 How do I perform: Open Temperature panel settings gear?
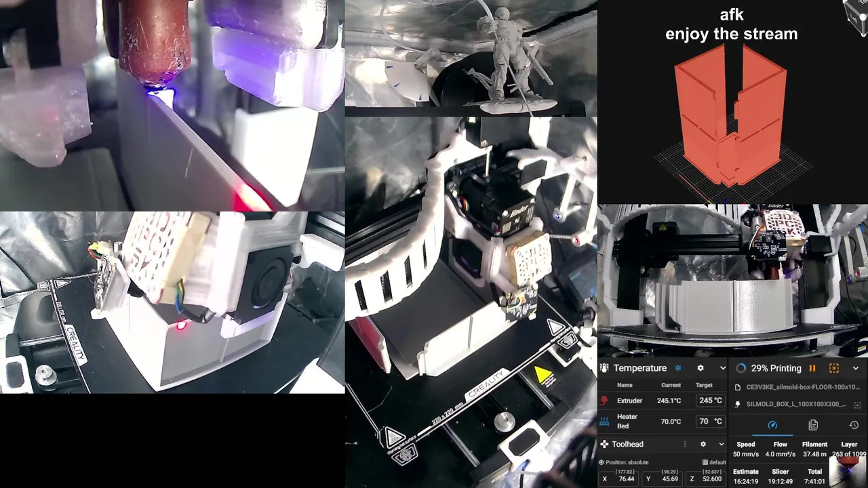701,368
